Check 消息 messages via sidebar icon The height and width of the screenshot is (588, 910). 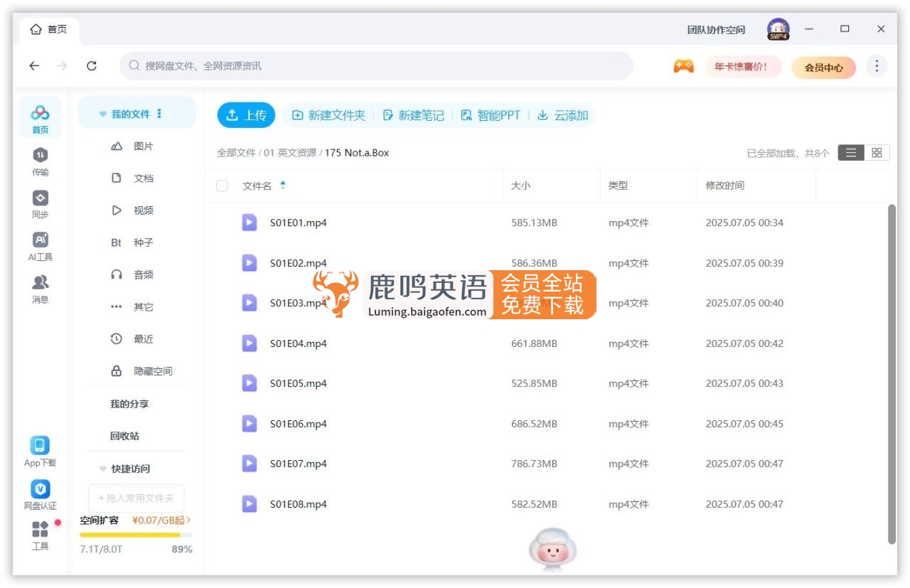click(x=40, y=287)
